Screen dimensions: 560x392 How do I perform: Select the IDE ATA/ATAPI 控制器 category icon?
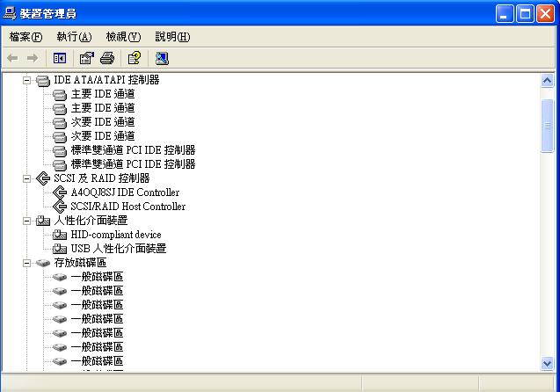[43, 80]
